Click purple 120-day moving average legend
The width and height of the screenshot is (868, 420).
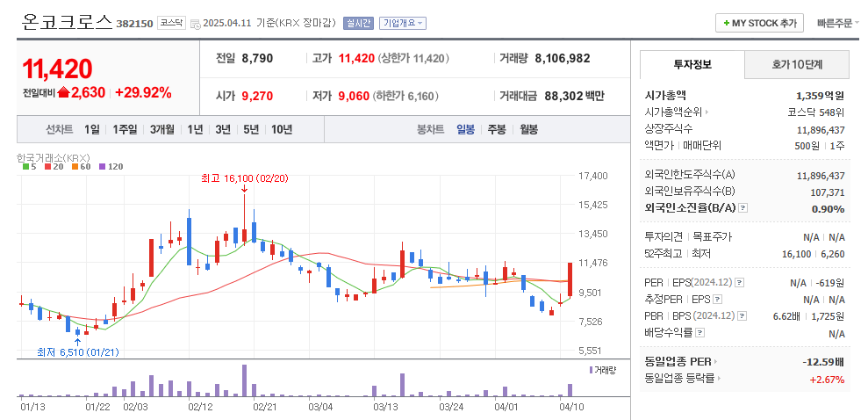(111, 166)
